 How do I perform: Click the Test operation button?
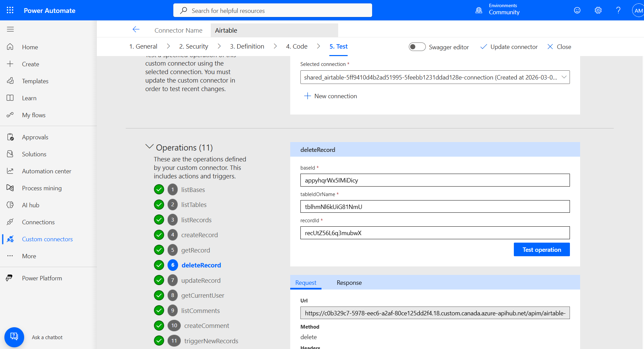tap(542, 249)
